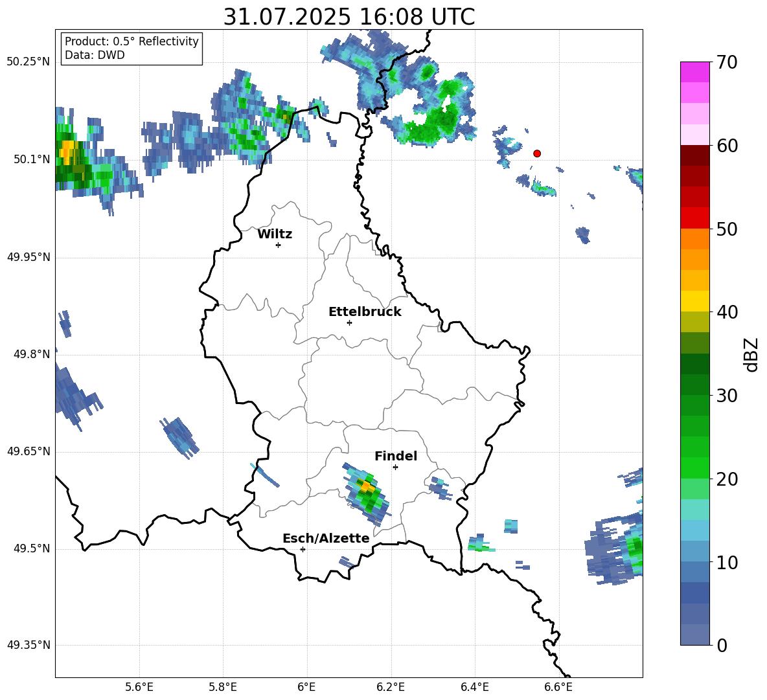
Task: Select the Wiltz city label
Action: [x=275, y=234]
